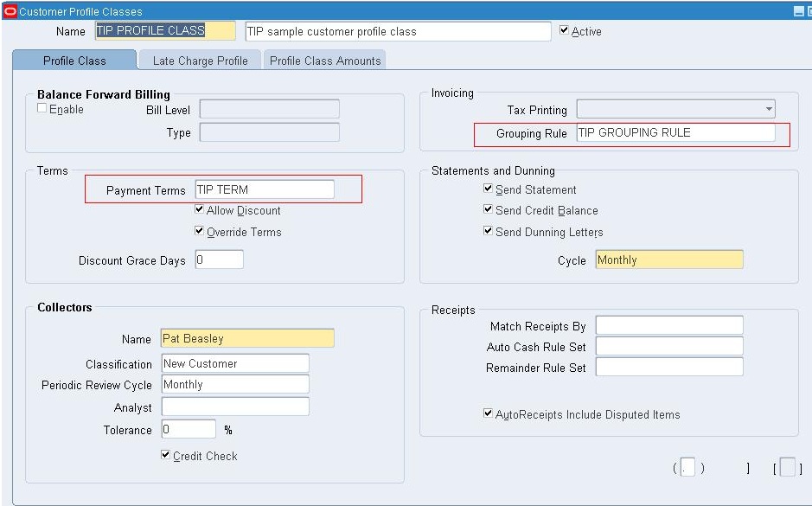Click the Discount Grace Days field

click(219, 259)
